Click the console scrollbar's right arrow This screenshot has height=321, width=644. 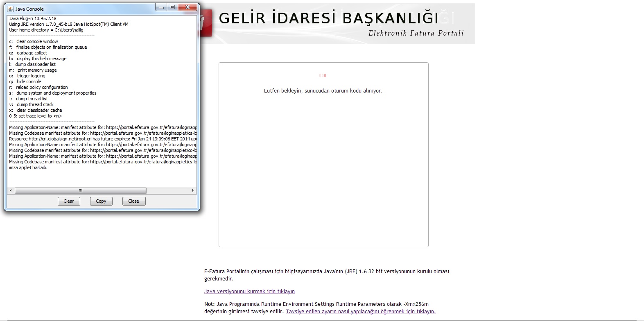[193, 190]
